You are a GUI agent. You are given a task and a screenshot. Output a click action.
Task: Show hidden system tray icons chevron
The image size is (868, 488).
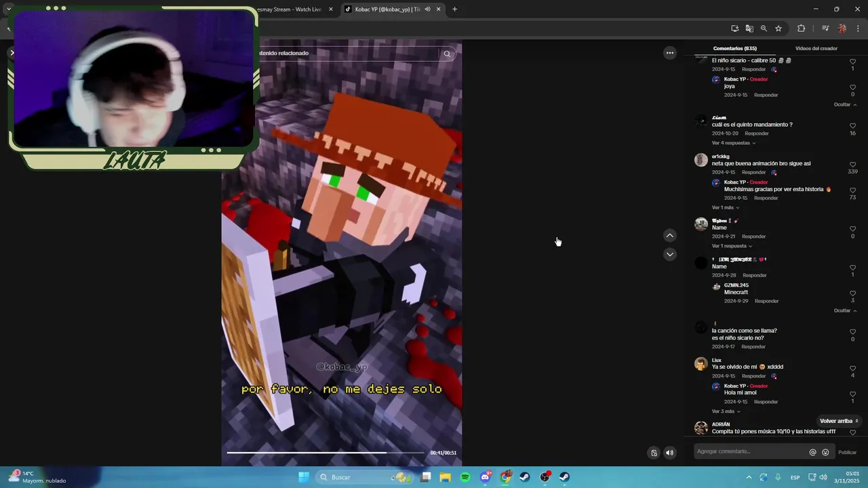click(x=749, y=477)
